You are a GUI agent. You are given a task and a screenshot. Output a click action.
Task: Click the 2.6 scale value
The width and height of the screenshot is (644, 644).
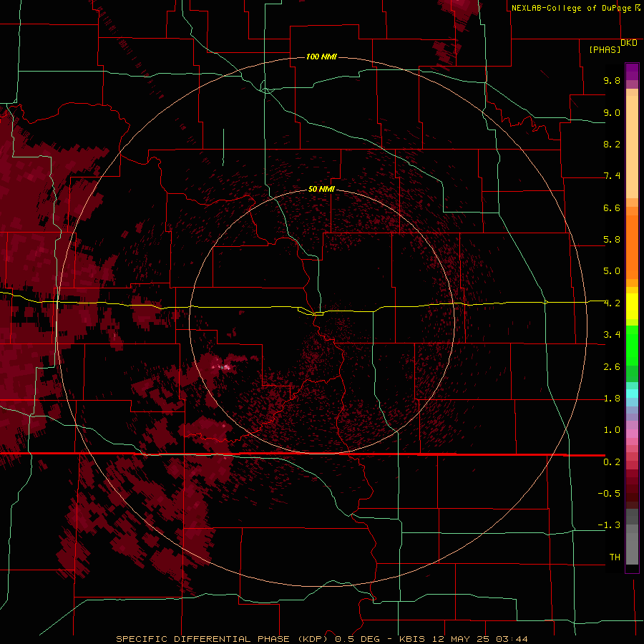coord(612,367)
